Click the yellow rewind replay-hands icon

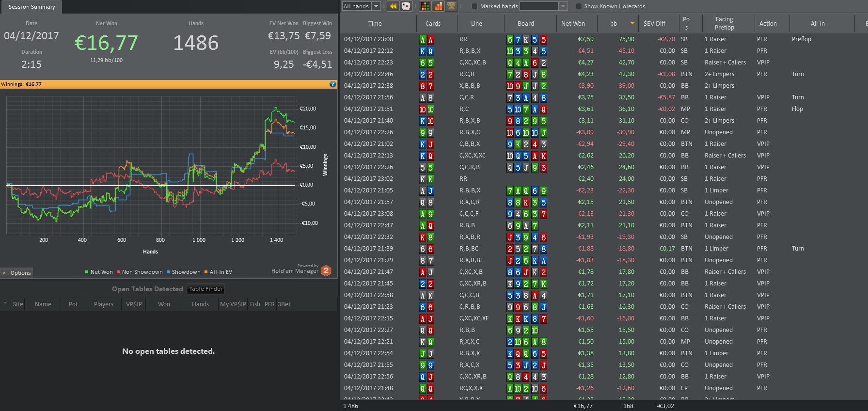click(393, 6)
